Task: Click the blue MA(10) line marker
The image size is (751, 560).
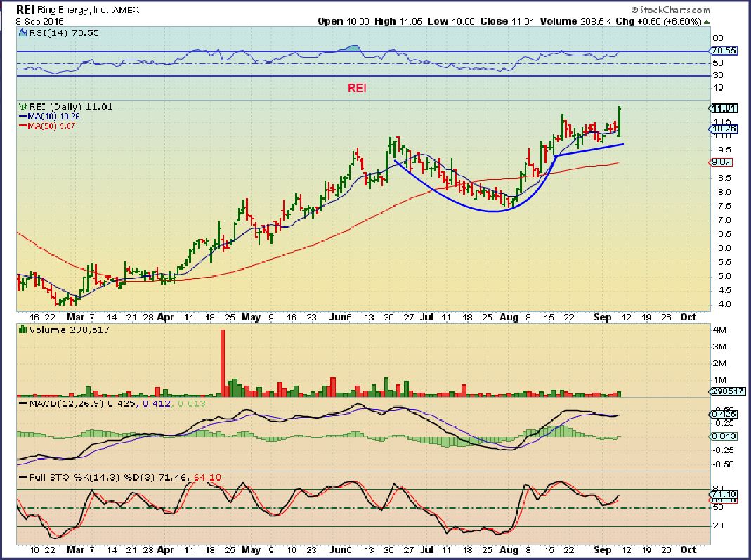Action: (22, 116)
